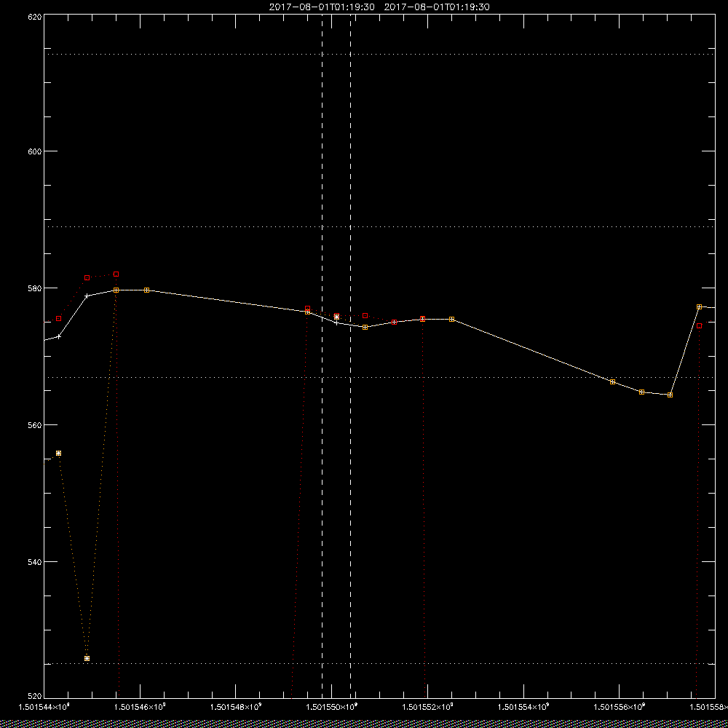Screen dimensions: 728x728
Task: Click the 600 label on the y-axis
Action: [35, 151]
